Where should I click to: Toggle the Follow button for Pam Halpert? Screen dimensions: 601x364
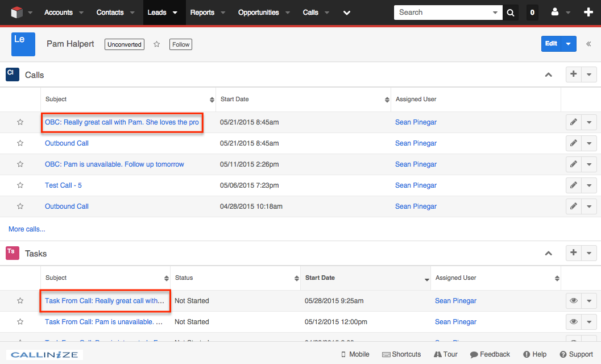click(181, 44)
